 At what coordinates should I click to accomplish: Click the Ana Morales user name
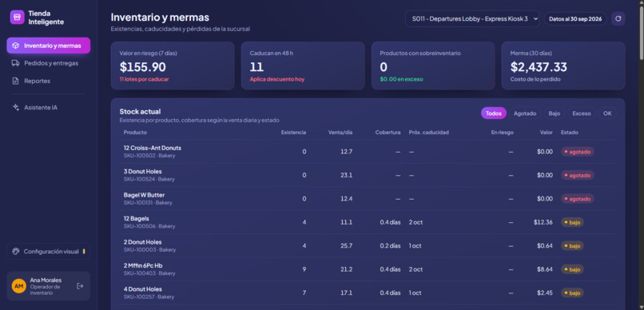coord(46,280)
